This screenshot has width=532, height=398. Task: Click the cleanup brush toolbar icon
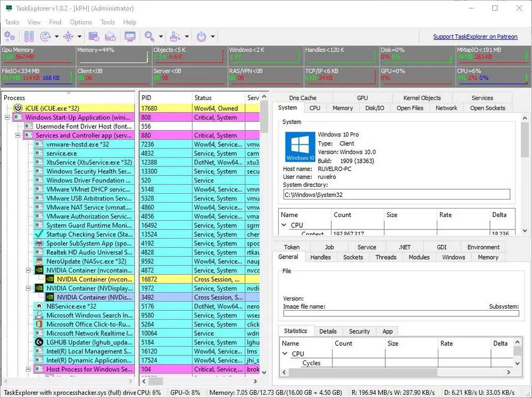click(174, 37)
